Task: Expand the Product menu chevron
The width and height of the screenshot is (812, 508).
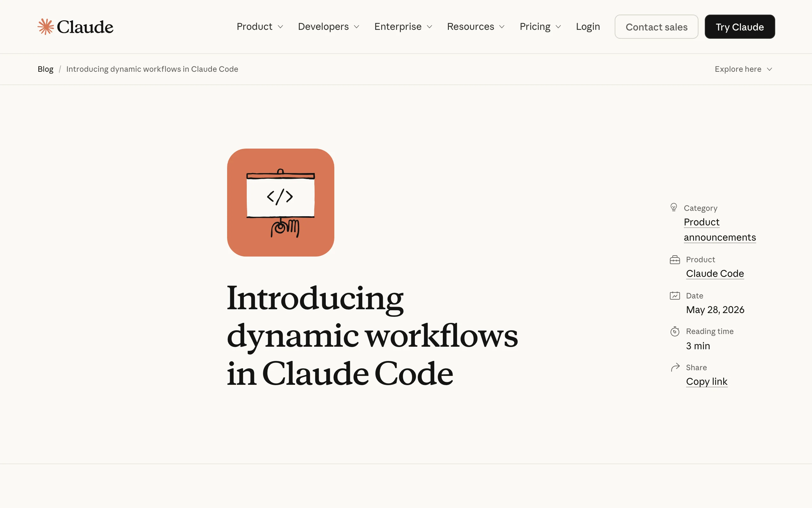Action: 280,27
